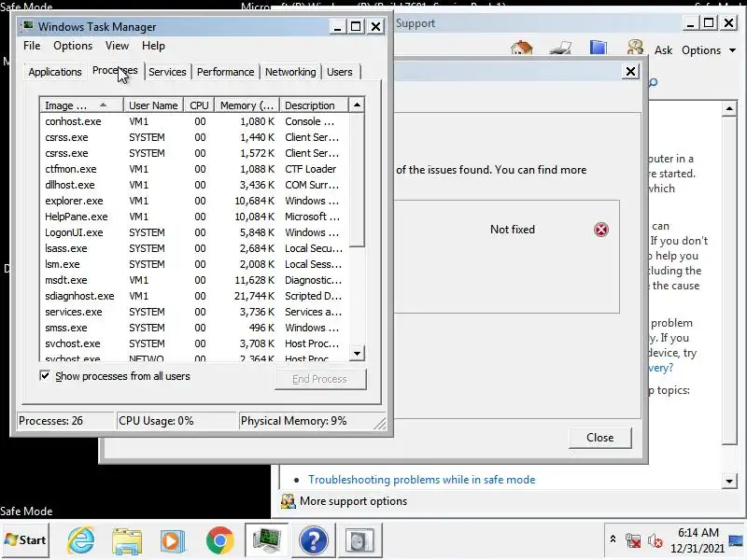The height and width of the screenshot is (560, 747).
Task: Select the services.exe process row
Action: click(195, 312)
